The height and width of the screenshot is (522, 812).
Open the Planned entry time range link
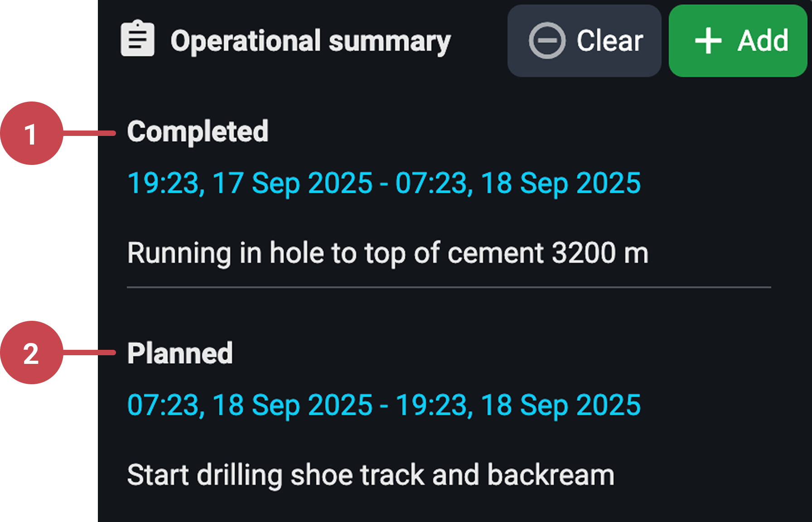point(384,405)
